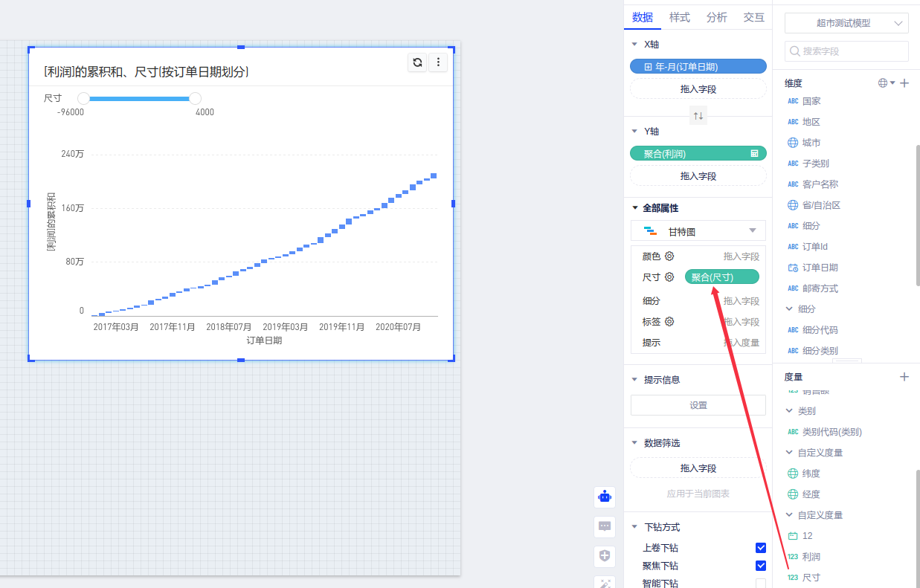920x588 pixels.
Task: Click the chart refresh icon
Action: pyautogui.click(x=417, y=62)
